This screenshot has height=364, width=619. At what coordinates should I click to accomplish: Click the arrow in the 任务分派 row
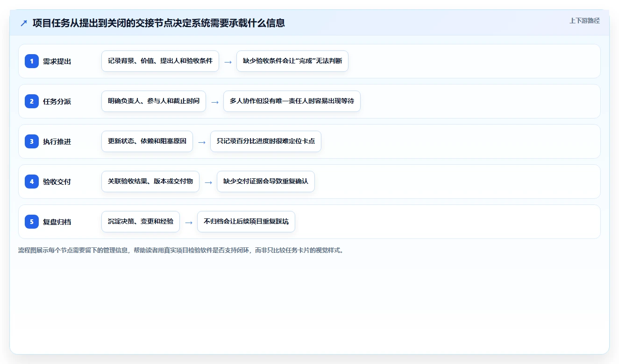tap(215, 102)
